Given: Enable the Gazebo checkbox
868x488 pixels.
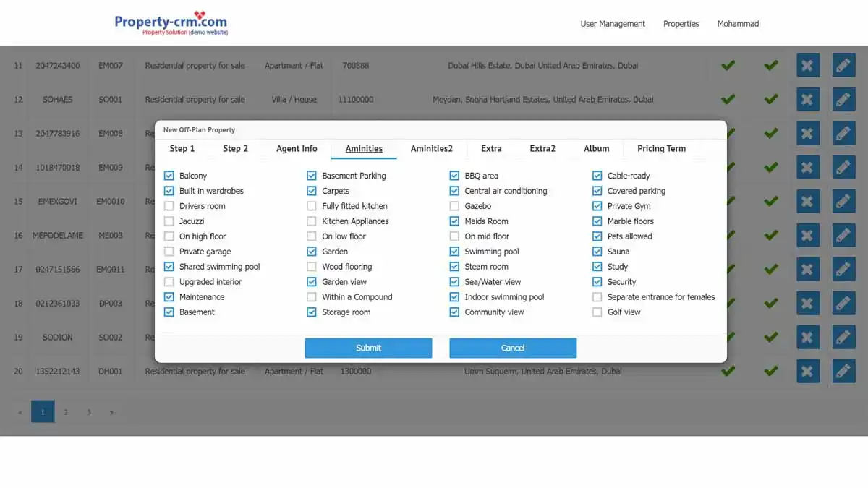Looking at the screenshot, I should (454, 206).
